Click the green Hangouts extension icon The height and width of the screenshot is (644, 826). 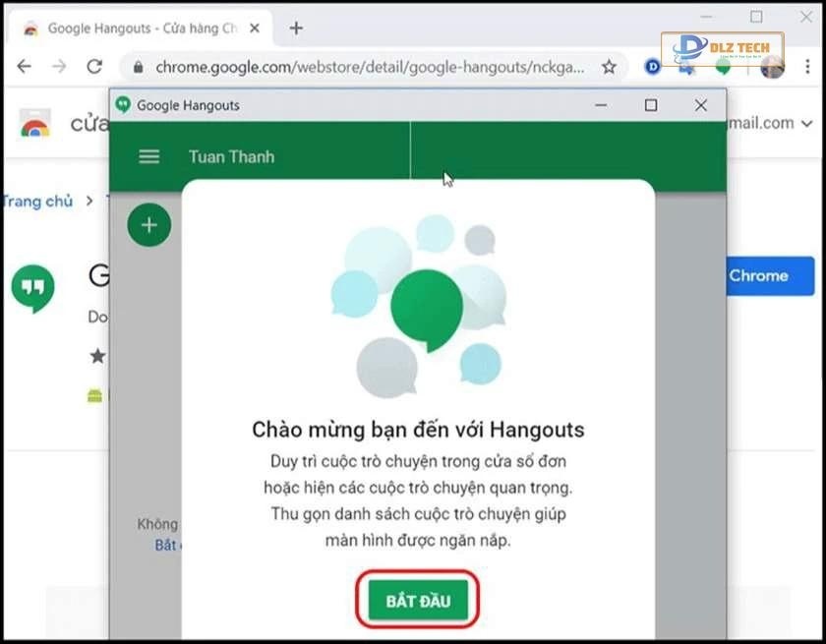(x=724, y=67)
